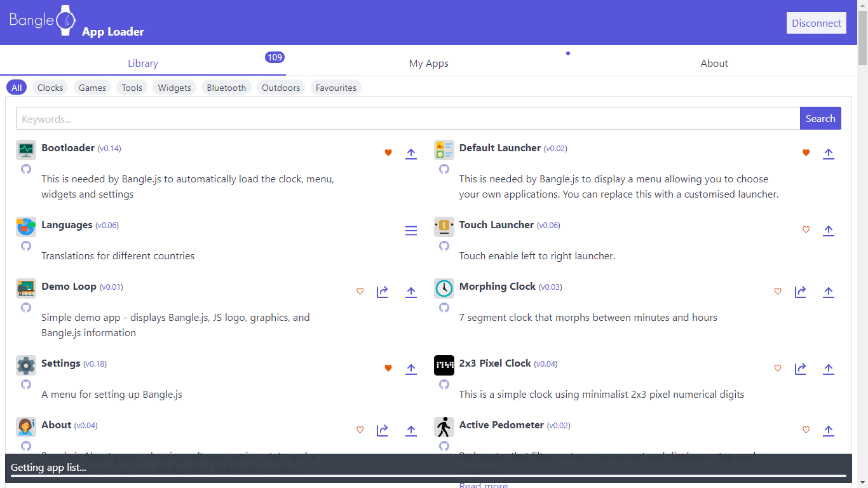Click the Keywords search field
Image resolution: width=868 pixels, height=488 pixels.
pos(408,118)
